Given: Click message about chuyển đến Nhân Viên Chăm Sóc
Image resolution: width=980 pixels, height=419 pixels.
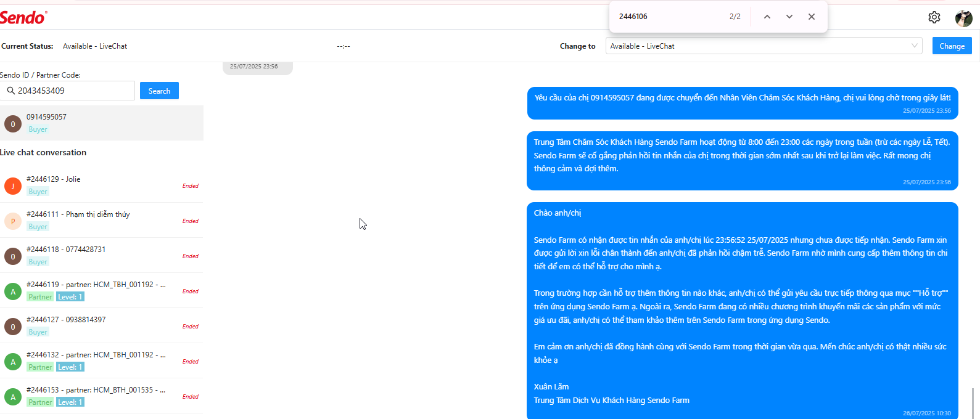Looking at the screenshot, I should 743,103.
